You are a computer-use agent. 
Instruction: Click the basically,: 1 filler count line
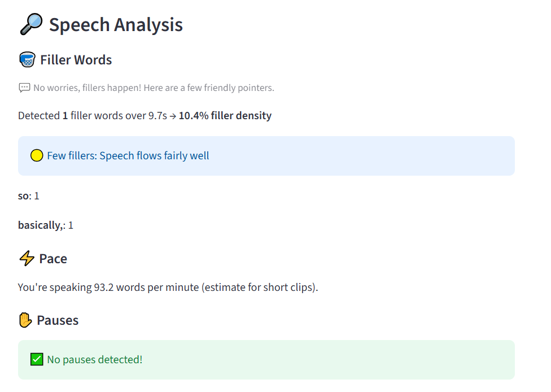point(46,225)
